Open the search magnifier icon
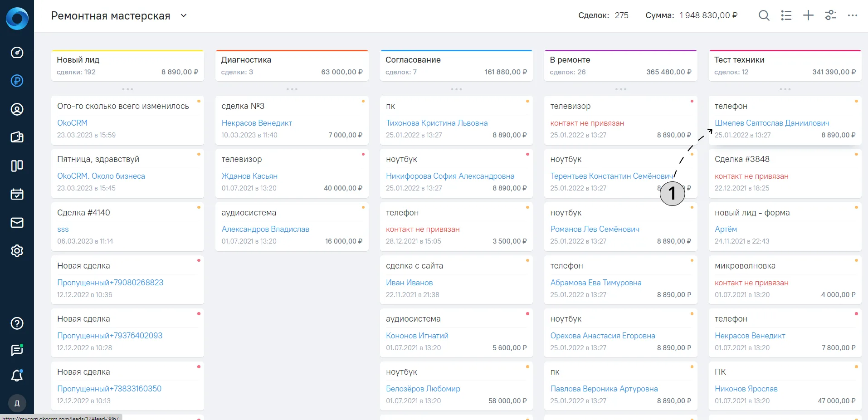 coord(764,15)
